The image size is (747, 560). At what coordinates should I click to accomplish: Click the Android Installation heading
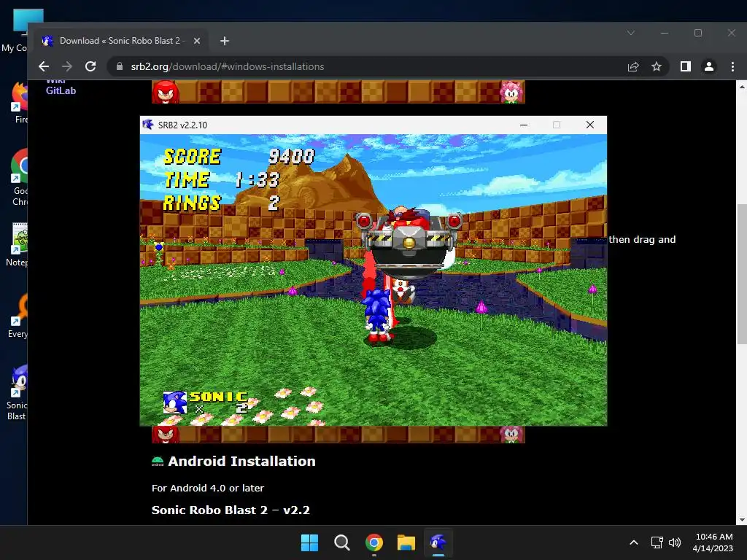coord(241,461)
